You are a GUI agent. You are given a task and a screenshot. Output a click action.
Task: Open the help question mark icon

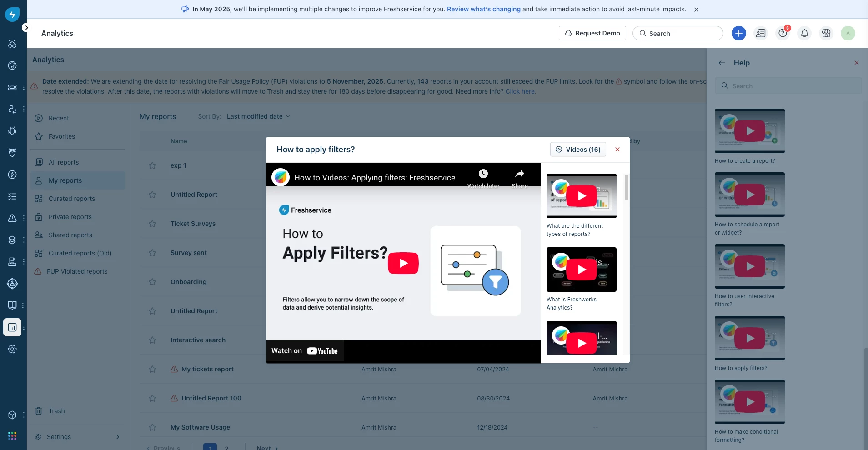783,33
